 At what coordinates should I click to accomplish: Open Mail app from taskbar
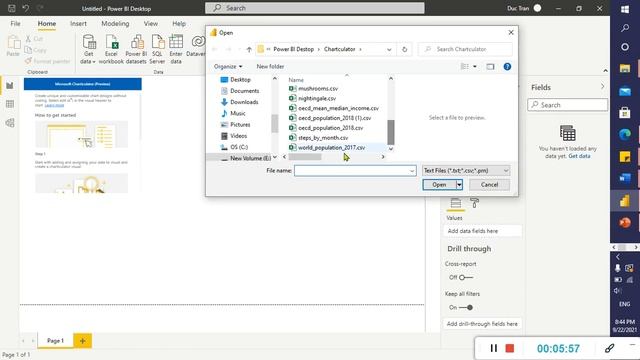pos(624,91)
